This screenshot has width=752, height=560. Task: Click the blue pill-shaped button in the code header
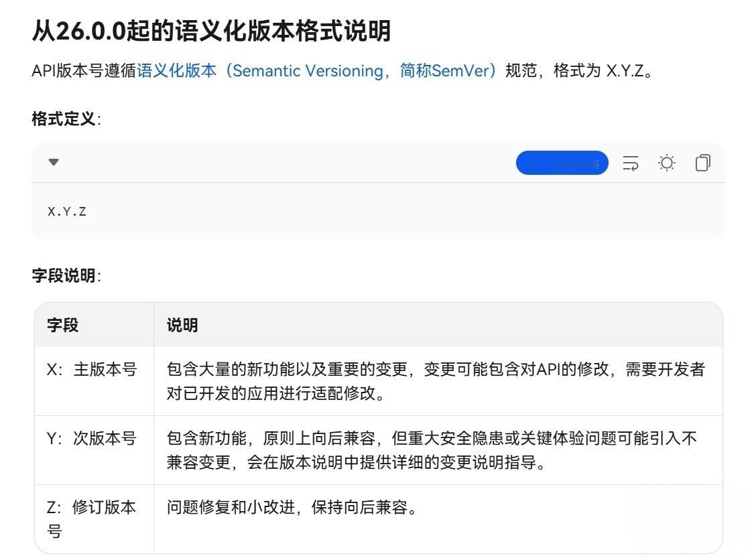pyautogui.click(x=562, y=163)
